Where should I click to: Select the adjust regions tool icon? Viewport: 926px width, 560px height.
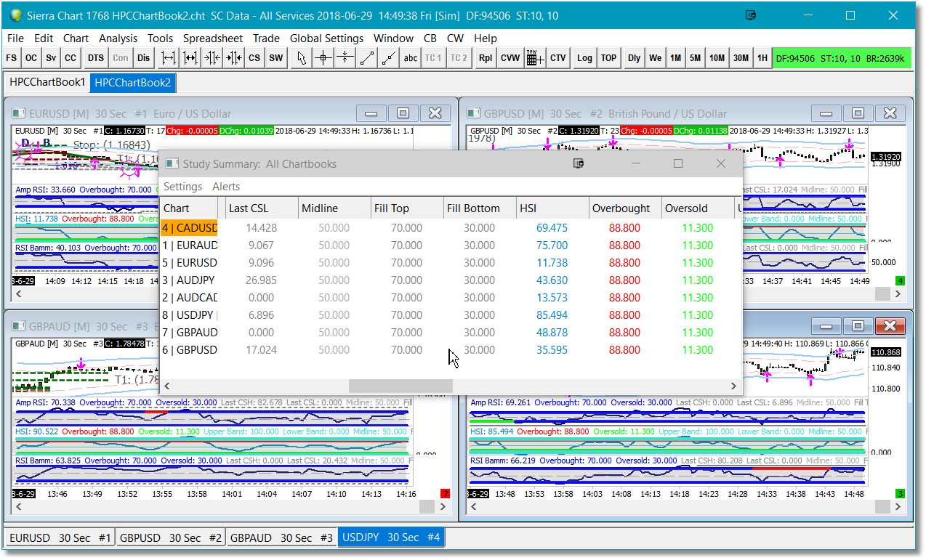pos(346,58)
